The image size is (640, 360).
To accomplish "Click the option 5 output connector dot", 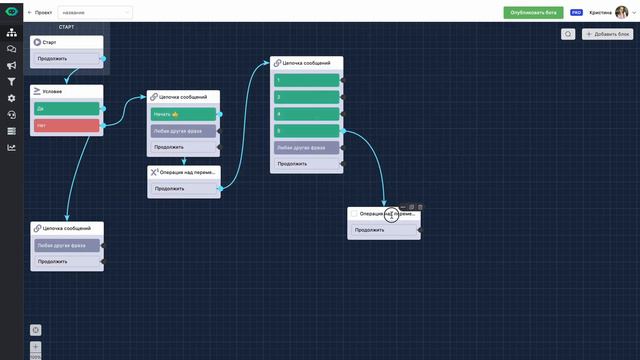I will (x=343, y=131).
